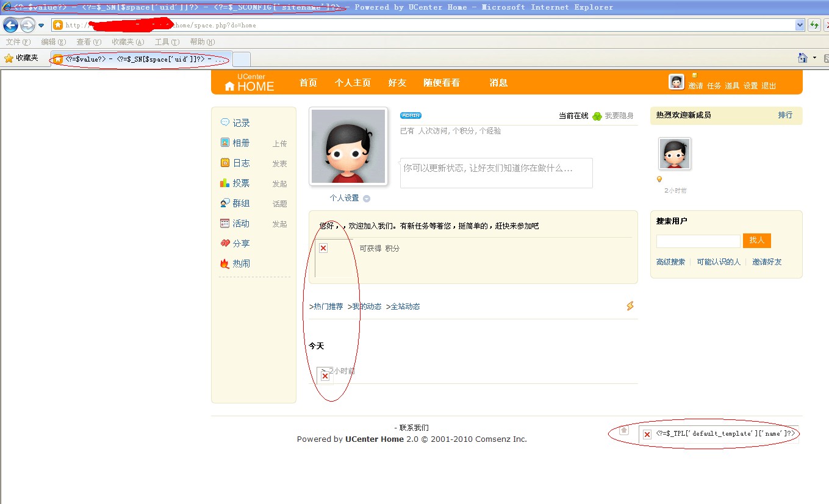
Task: Click the footer back-to-top home icon
Action: coord(623,430)
